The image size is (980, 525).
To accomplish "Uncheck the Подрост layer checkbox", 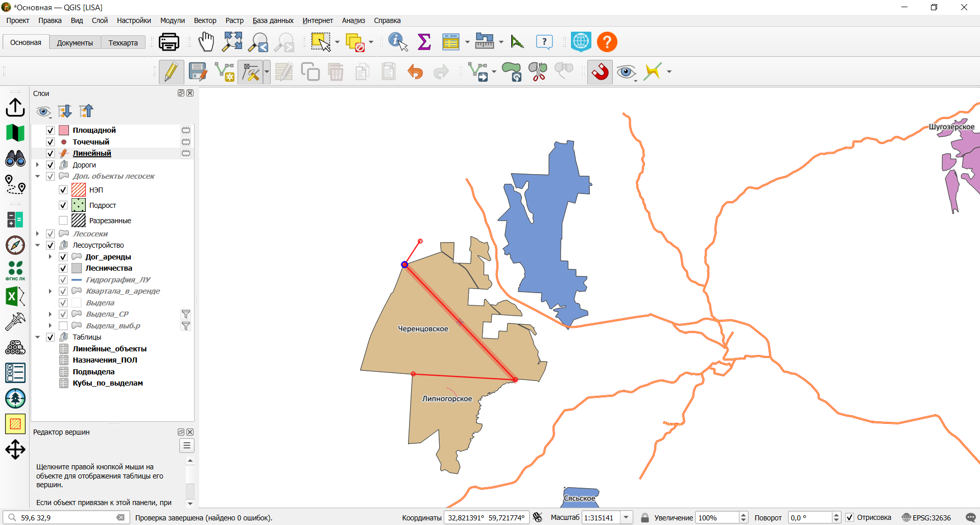I will coord(63,205).
